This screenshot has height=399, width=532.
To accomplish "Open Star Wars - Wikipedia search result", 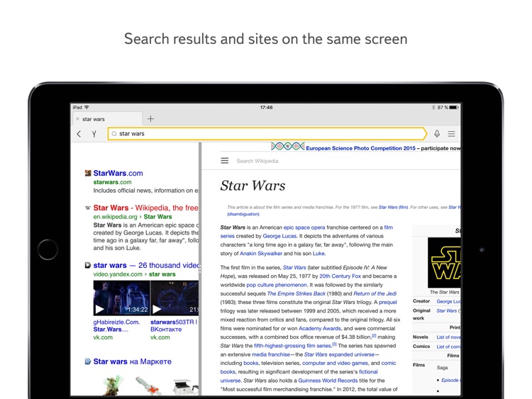I will tap(145, 208).
